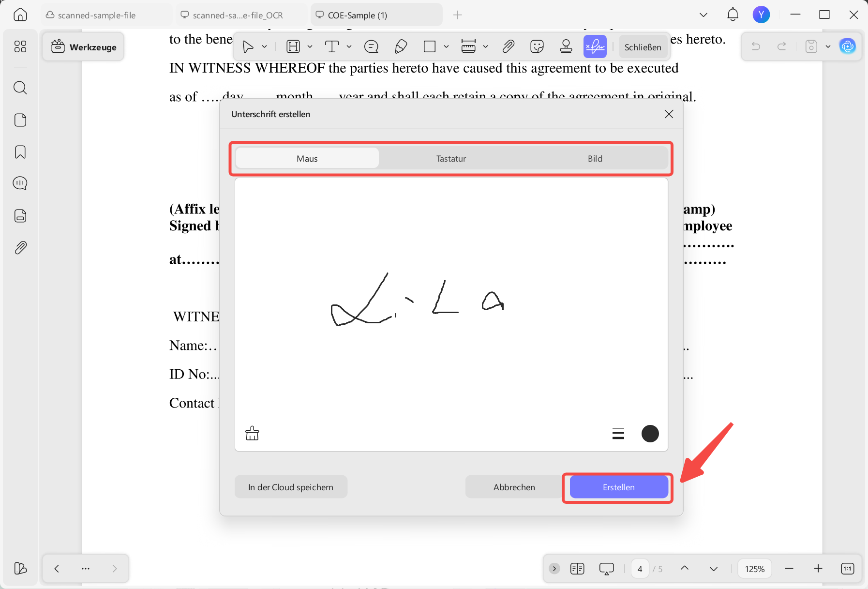Image resolution: width=868 pixels, height=589 pixels.
Task: Select the Tastatur signature tab
Action: (x=451, y=159)
